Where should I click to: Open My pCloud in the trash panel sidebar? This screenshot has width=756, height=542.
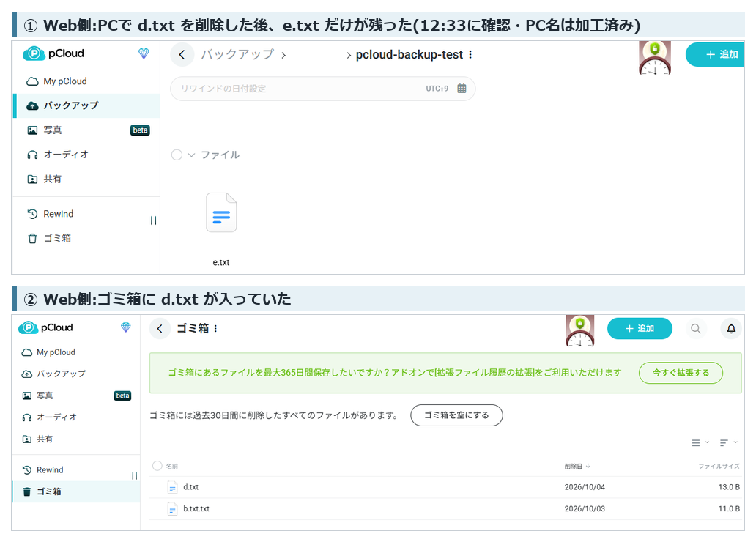point(75,352)
